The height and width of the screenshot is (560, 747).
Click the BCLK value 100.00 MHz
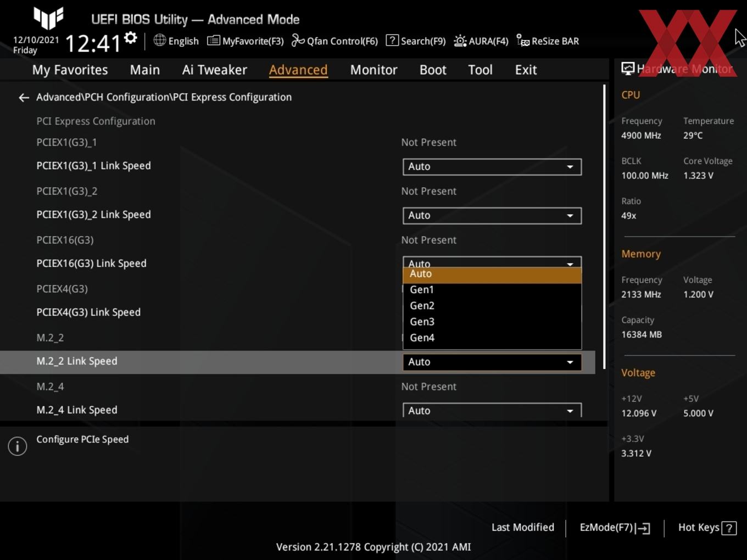tap(645, 176)
